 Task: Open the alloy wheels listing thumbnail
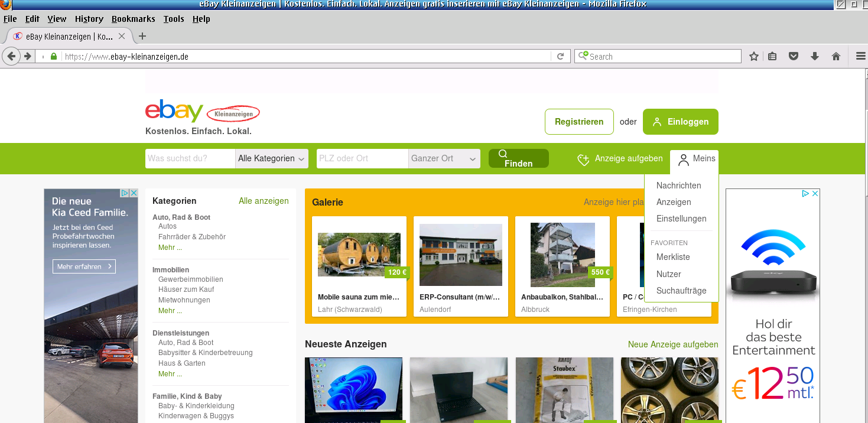tap(669, 390)
